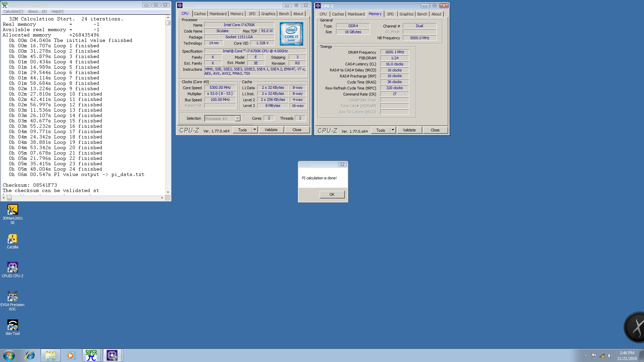Open the network tray icon
644x362 pixels.
coord(602,356)
